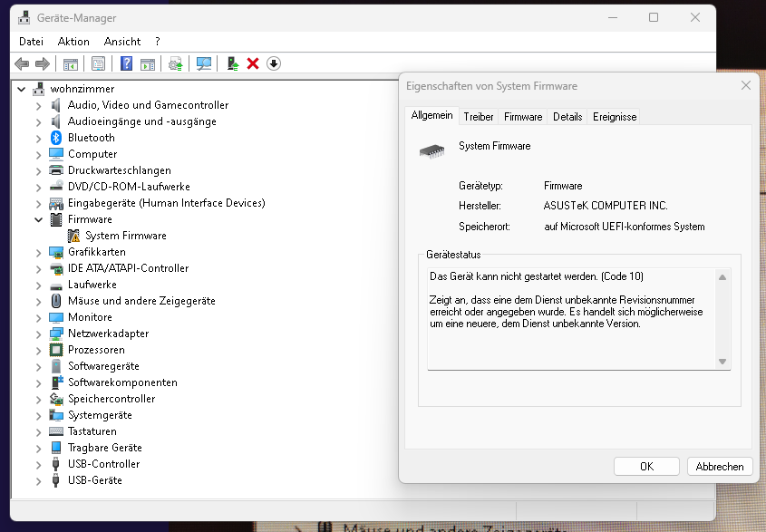Click the USB-Controller icon
This screenshot has height=532, width=766.
(x=56, y=464)
